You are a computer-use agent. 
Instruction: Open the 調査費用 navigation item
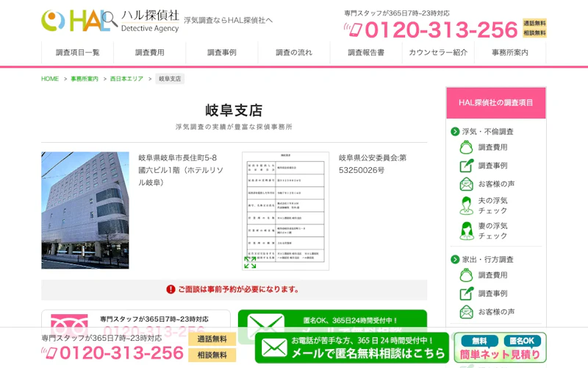150,52
